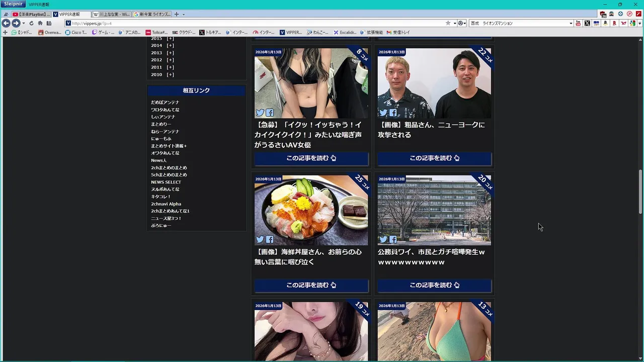Read the 粗品さん、ニューヨーク article
644x362 pixels.
[434, 158]
